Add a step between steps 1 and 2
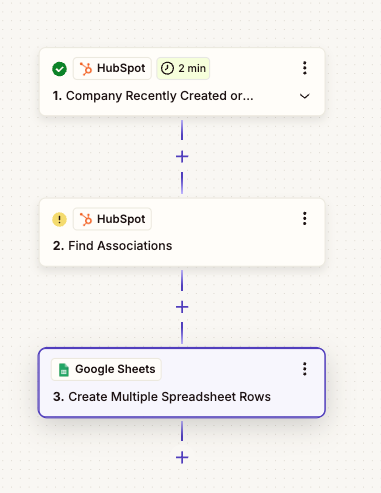The height and width of the screenshot is (493, 381). (x=182, y=156)
